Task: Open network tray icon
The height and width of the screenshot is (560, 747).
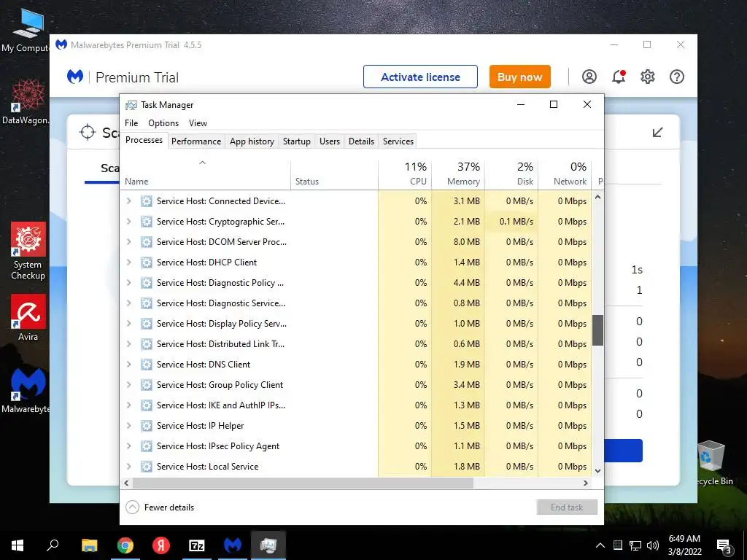Action: coord(635,545)
